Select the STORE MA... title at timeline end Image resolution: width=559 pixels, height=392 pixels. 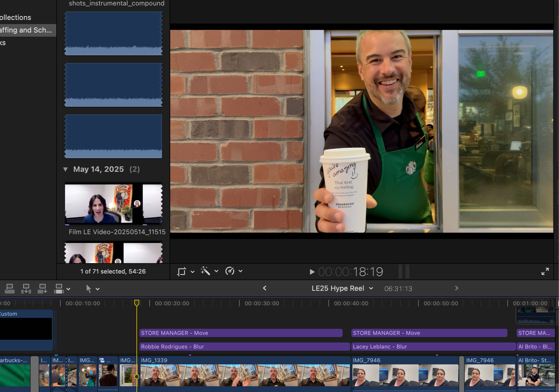(x=536, y=333)
